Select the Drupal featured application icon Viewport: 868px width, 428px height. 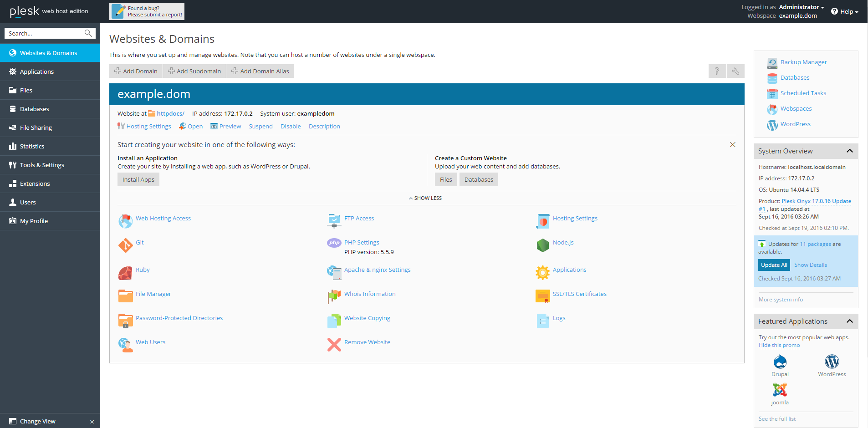[780, 362]
